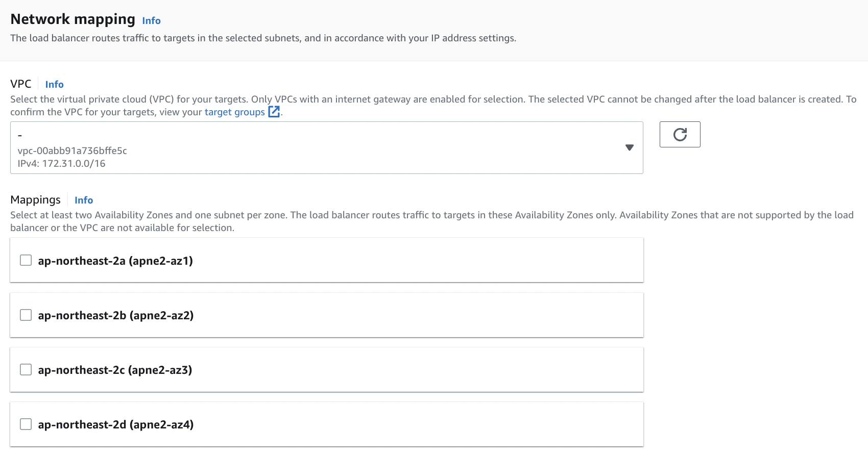Open the Info link beside VPC
The image size is (868, 457).
point(54,85)
